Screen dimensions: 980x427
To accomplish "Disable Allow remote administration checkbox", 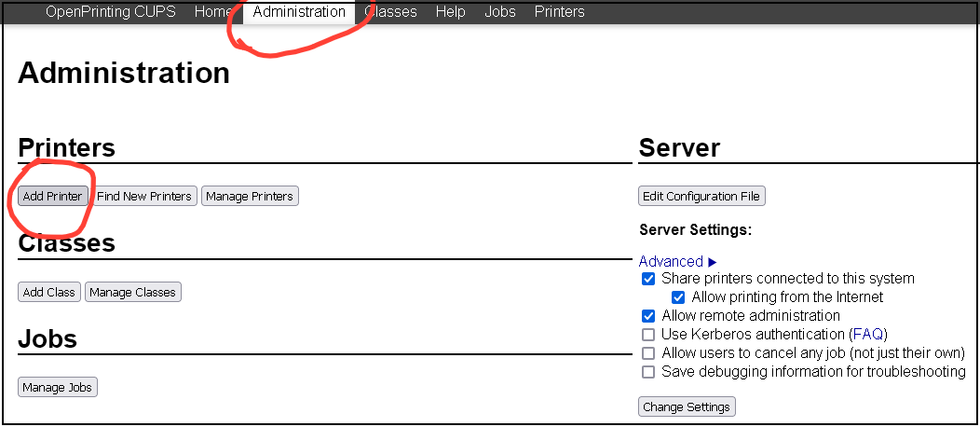I will point(648,316).
